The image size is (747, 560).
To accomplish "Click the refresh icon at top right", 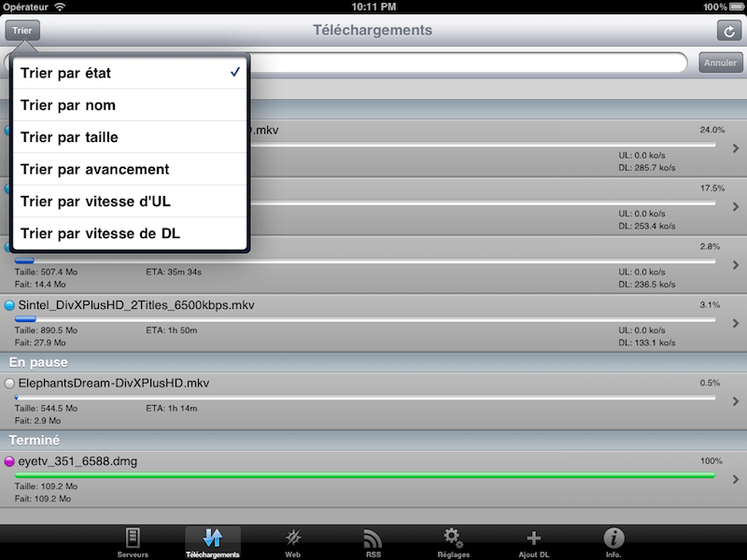I will tap(729, 31).
